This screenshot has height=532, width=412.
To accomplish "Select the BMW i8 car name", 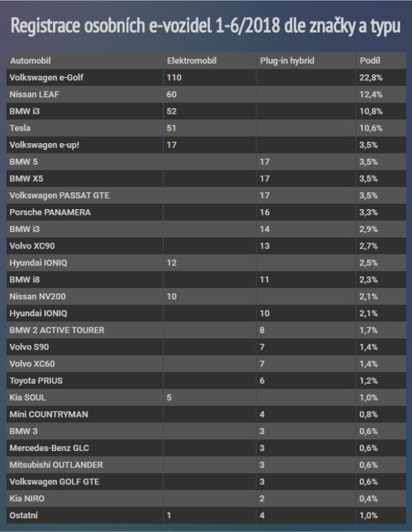I will point(24,280).
